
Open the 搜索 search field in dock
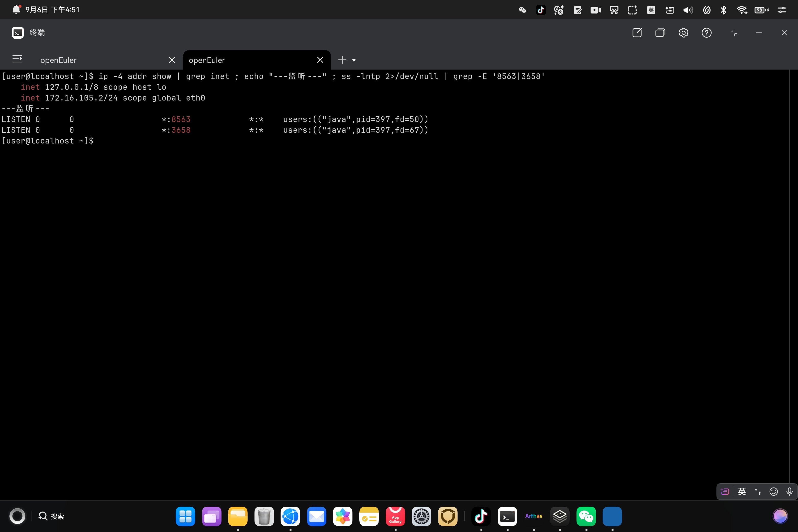point(51,516)
